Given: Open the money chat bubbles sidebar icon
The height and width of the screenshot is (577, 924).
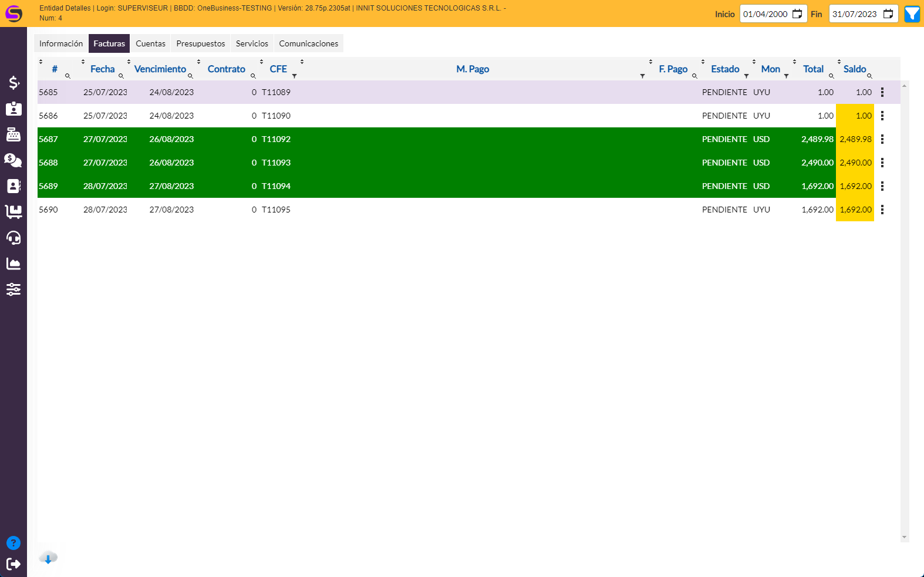Looking at the screenshot, I should click(14, 160).
